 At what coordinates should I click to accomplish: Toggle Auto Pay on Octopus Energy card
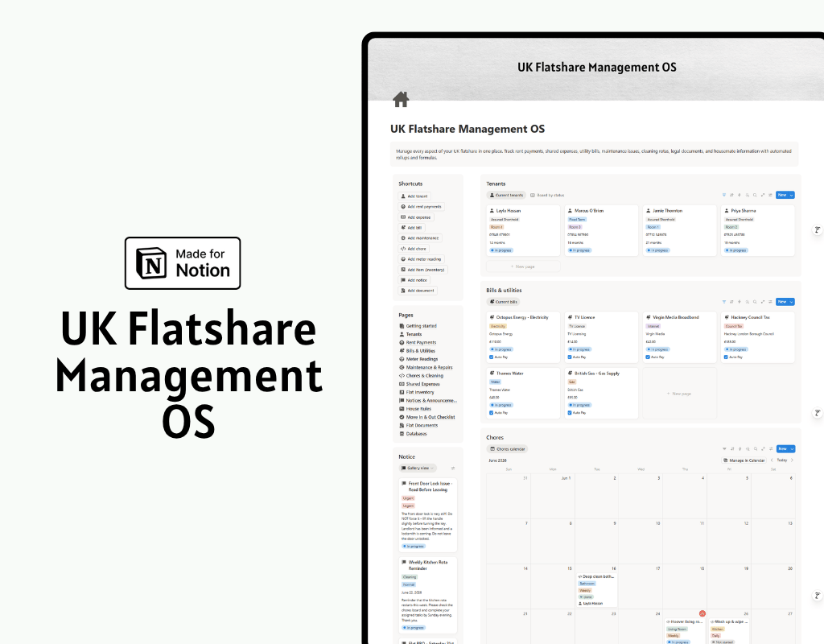click(492, 357)
